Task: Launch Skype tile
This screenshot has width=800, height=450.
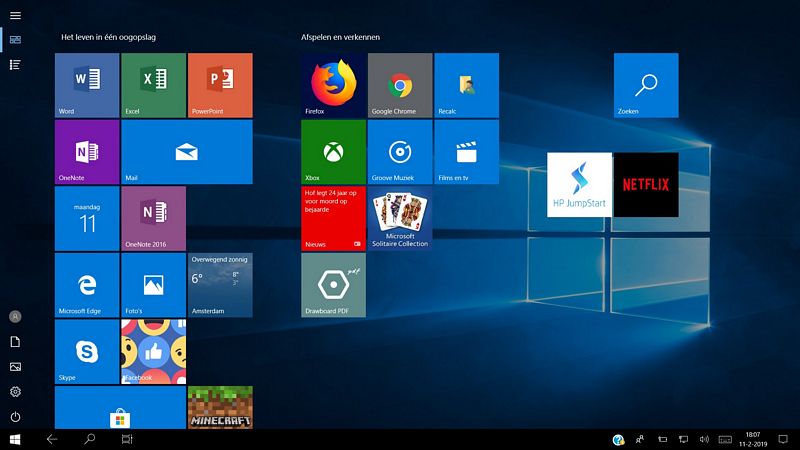Action: click(87, 352)
